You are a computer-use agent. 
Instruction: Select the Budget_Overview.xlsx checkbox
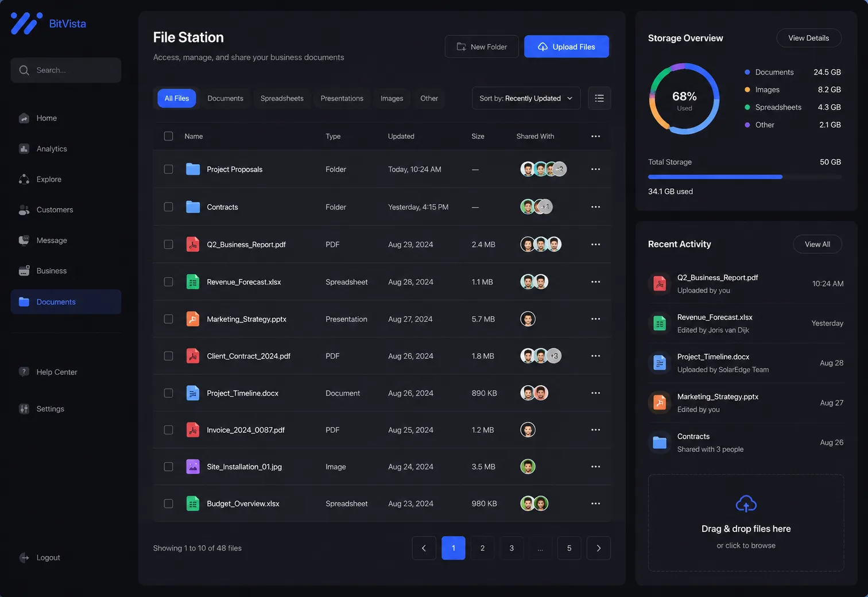pyautogui.click(x=168, y=503)
